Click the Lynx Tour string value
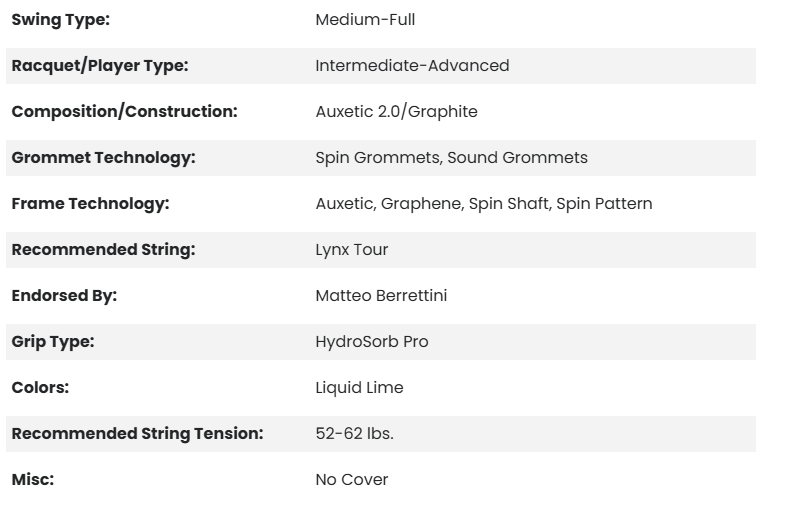The image size is (790, 517). (x=351, y=250)
